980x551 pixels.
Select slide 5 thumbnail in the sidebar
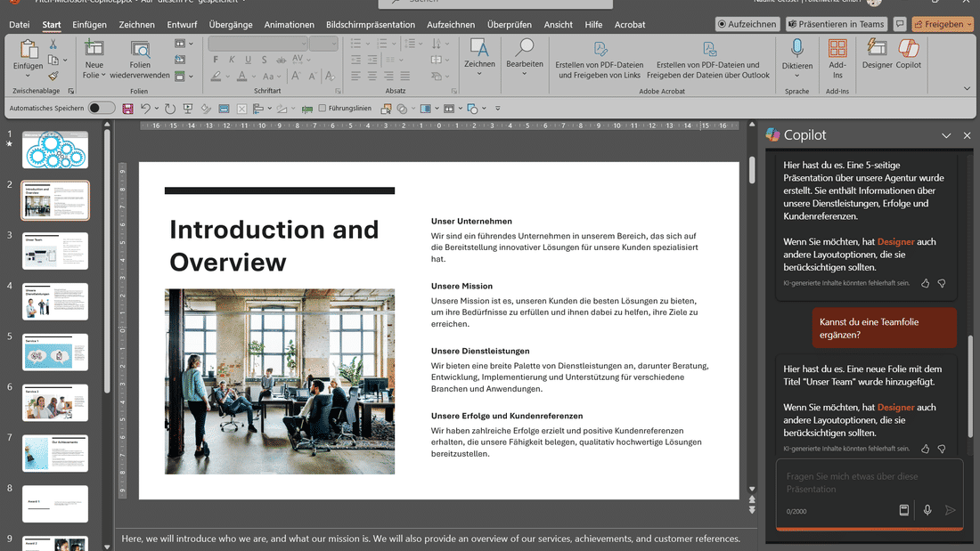(x=55, y=352)
